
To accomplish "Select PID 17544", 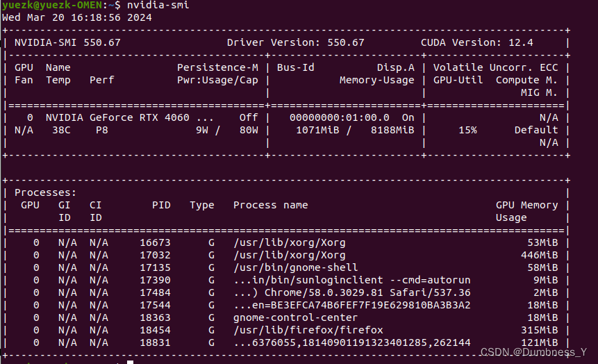I will point(155,305).
